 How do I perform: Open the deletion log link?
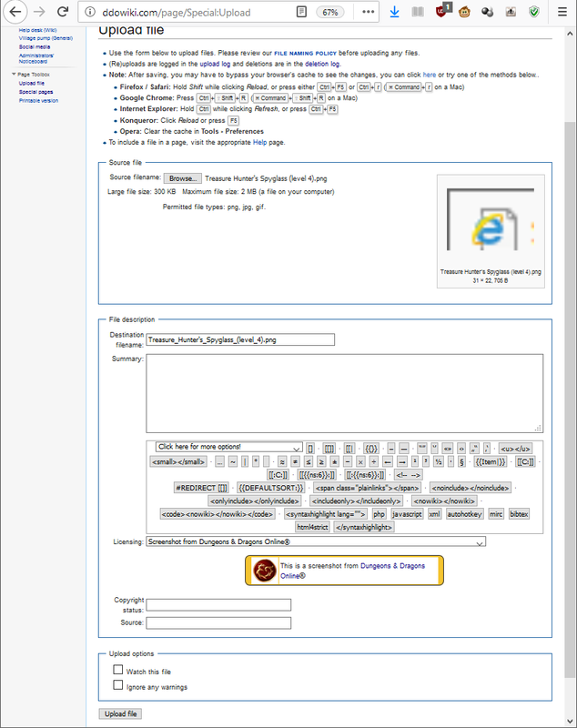tap(322, 64)
